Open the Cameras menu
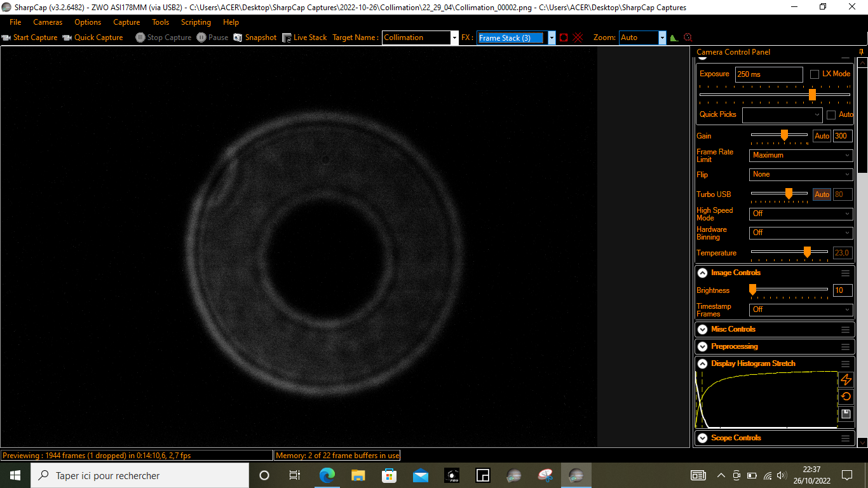The image size is (868, 488). coord(48,22)
